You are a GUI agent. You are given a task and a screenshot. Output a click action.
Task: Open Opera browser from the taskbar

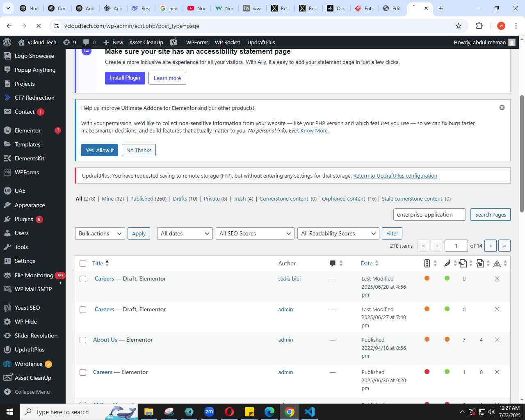(x=229, y=412)
